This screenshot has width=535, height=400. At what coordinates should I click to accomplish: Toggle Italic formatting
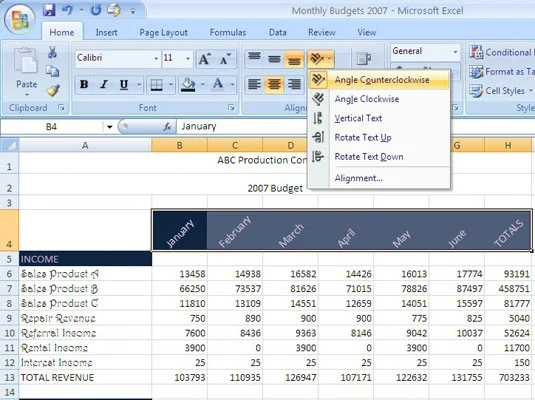104,84
